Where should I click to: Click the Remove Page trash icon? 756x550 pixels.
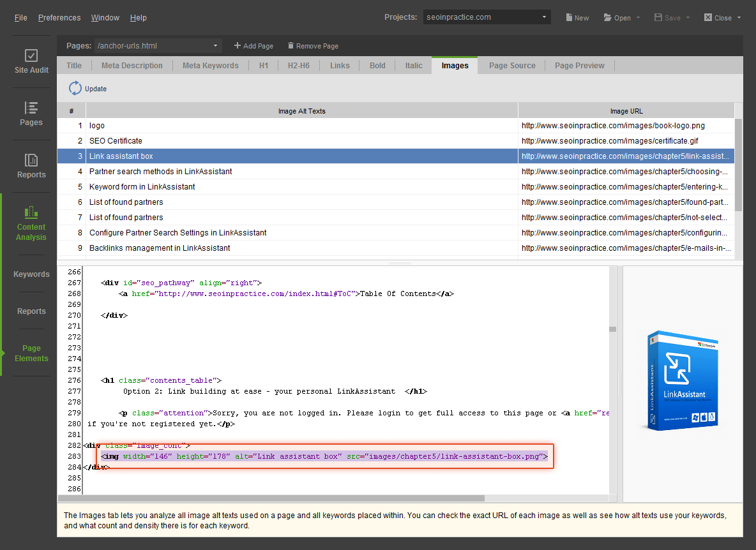(x=291, y=46)
